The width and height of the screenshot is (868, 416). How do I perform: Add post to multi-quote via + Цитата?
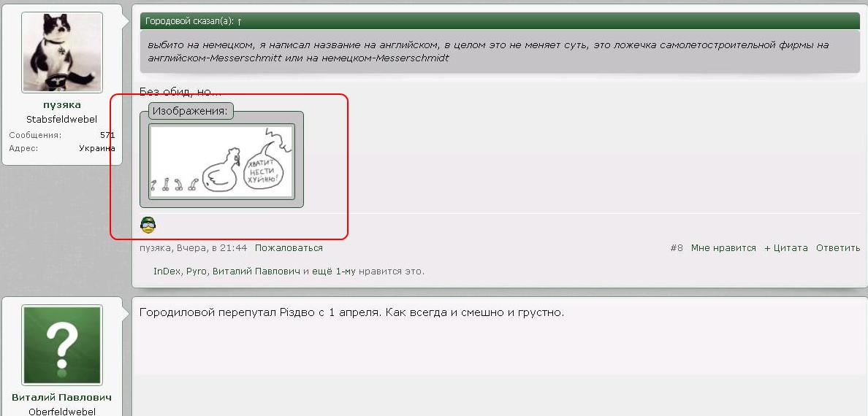785,248
